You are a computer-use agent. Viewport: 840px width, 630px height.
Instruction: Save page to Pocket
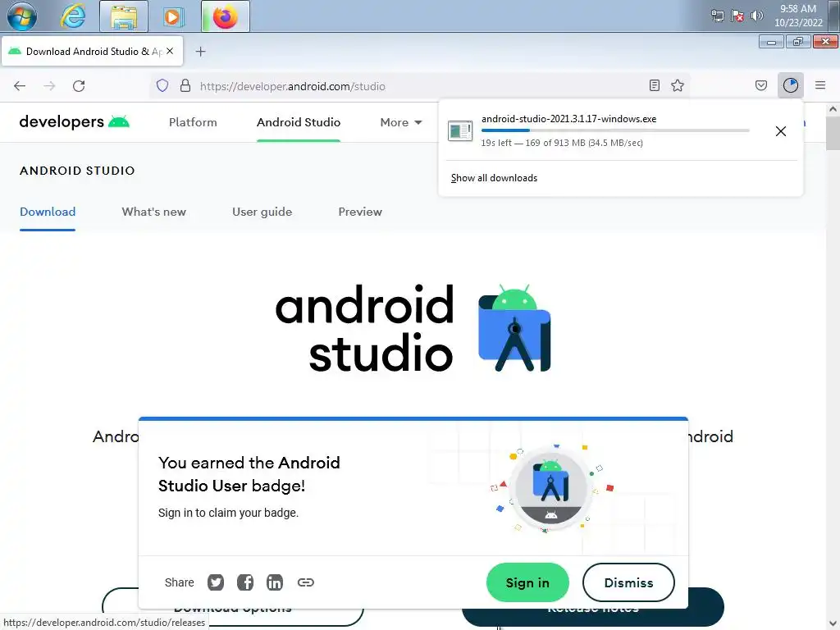761,85
